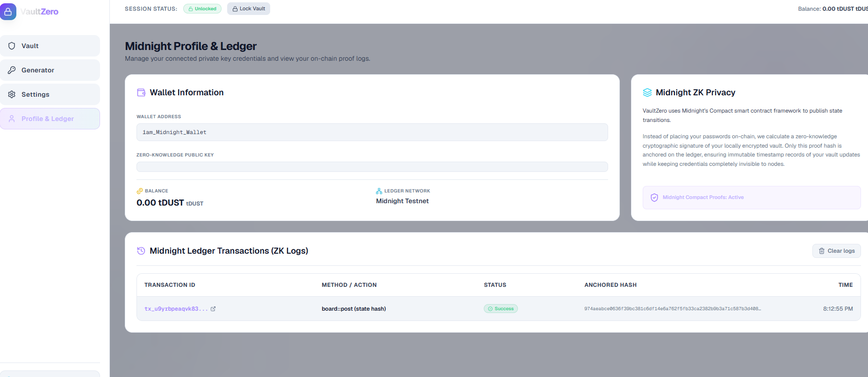
Task: Click the network icon beside Ledger Network
Action: pyautogui.click(x=379, y=191)
